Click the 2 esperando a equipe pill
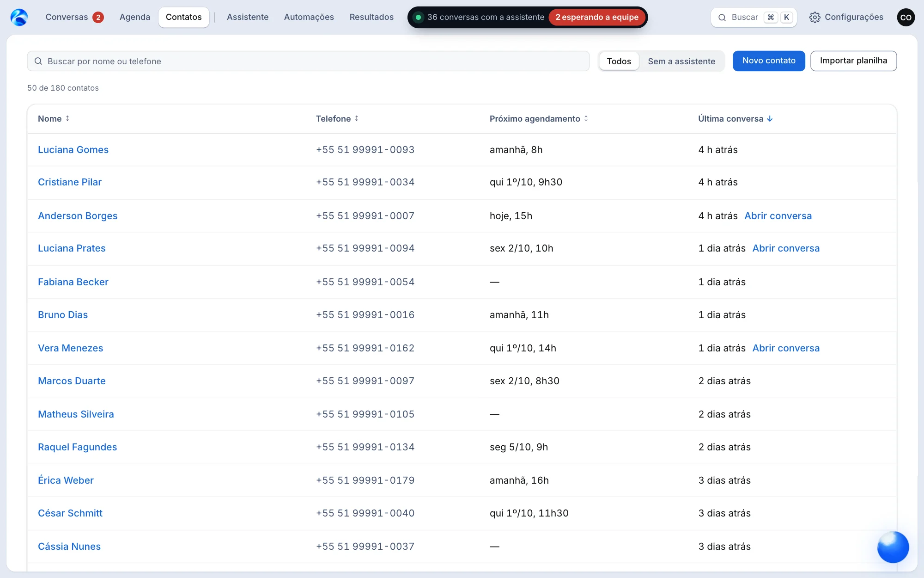 coord(597,17)
